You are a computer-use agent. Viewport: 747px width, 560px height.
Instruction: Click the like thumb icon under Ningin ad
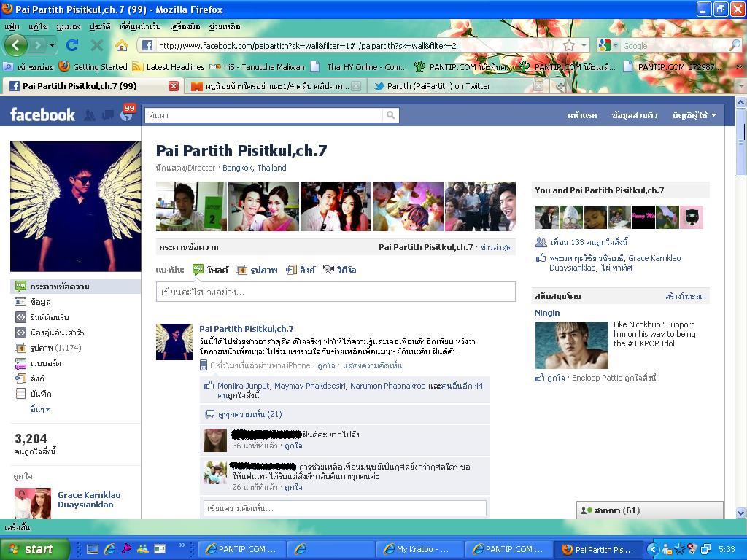click(540, 378)
